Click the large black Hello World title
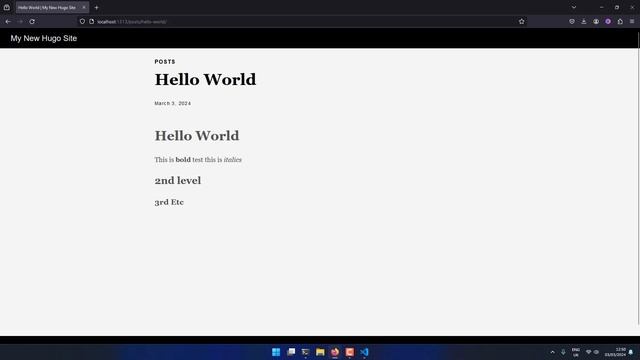 [205, 80]
